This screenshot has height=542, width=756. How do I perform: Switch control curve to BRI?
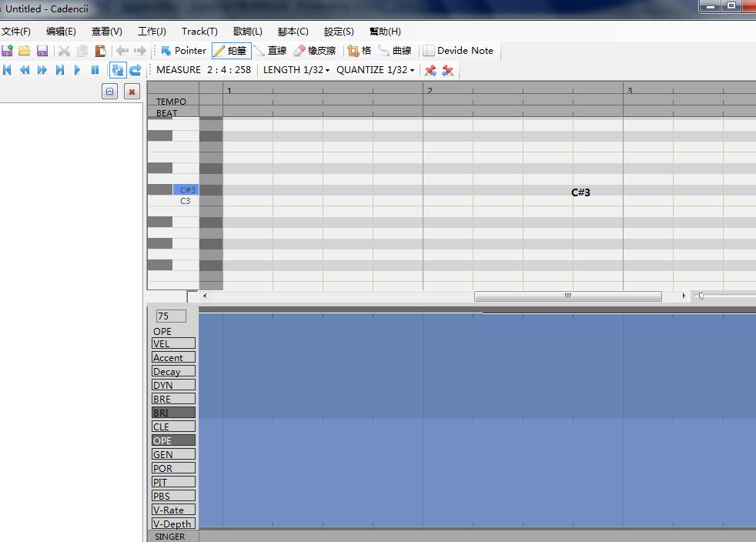point(173,413)
